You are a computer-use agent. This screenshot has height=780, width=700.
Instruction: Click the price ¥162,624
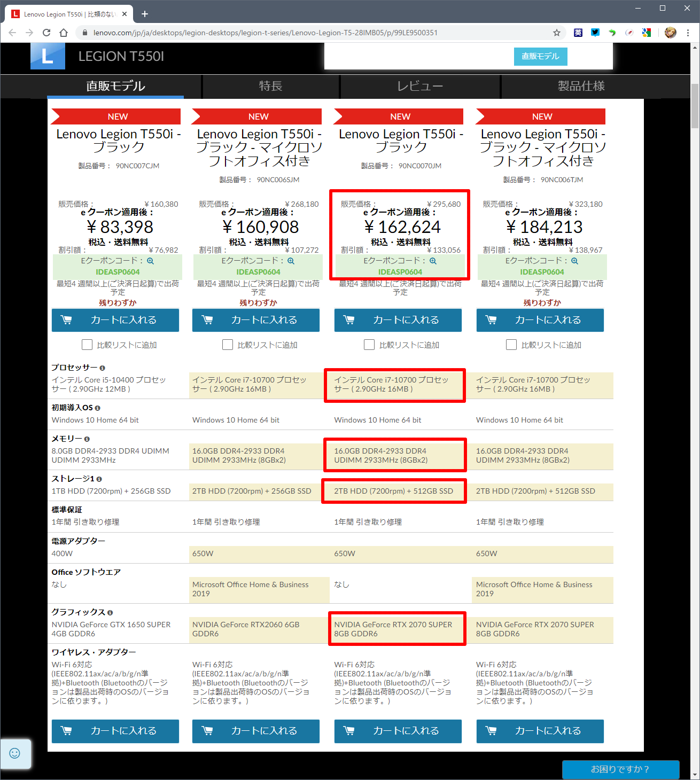pyautogui.click(x=402, y=227)
